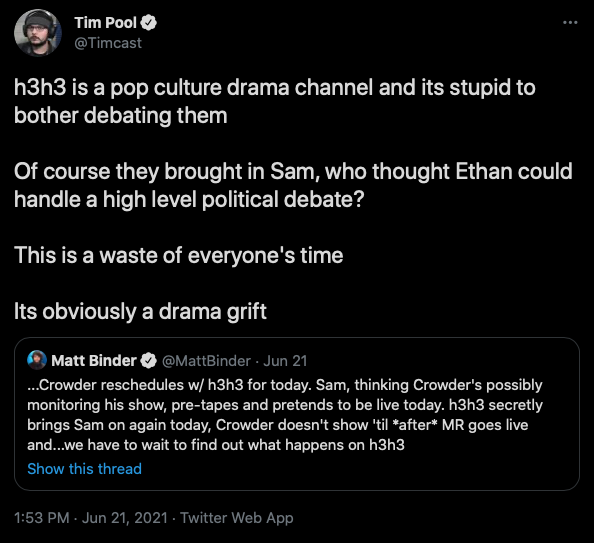Open Tim Pool's profile via display name
The width and height of the screenshot is (594, 543).
[105, 23]
